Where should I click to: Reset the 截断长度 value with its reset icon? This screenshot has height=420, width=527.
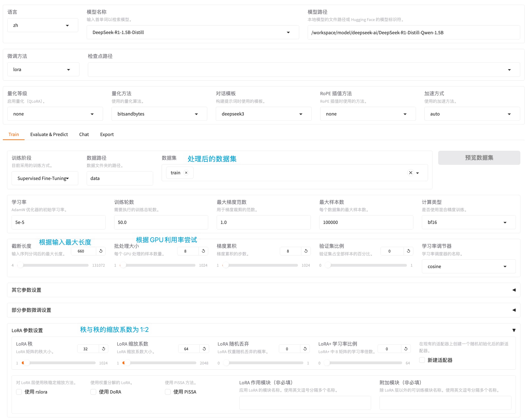[101, 251]
